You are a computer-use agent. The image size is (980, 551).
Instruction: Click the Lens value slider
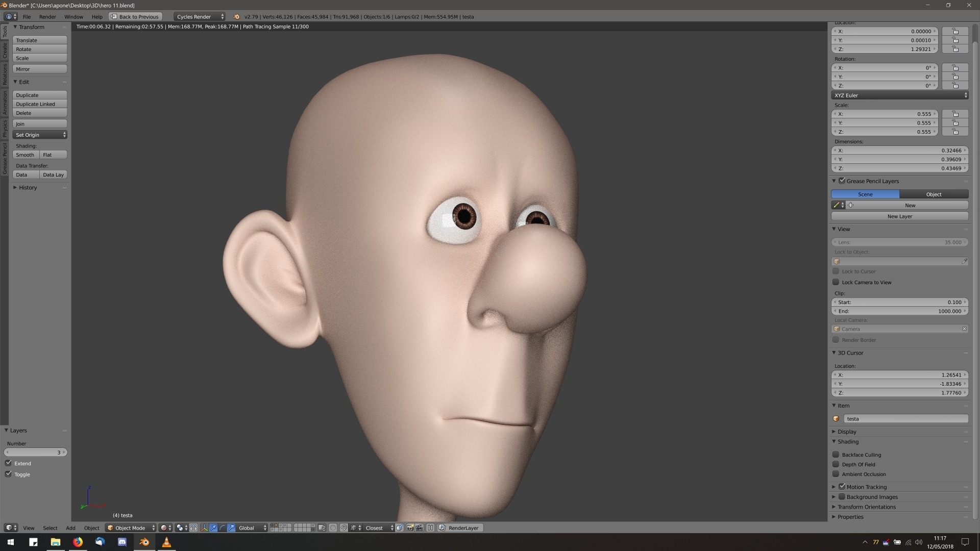coord(899,242)
